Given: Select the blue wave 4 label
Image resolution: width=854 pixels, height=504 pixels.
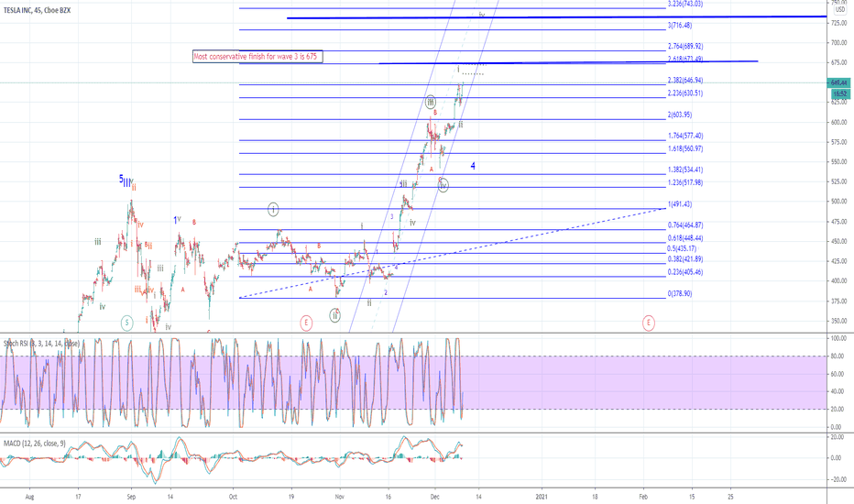Looking at the screenshot, I should (473, 166).
